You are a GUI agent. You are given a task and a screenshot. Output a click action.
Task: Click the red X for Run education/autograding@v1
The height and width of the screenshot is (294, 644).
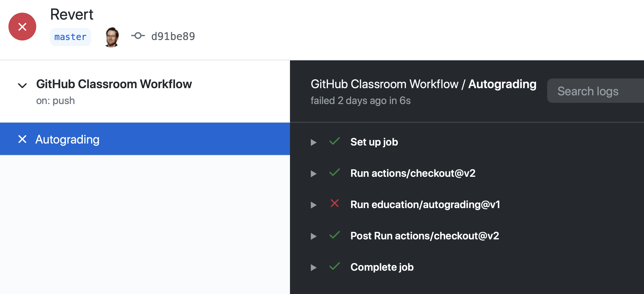click(x=334, y=203)
